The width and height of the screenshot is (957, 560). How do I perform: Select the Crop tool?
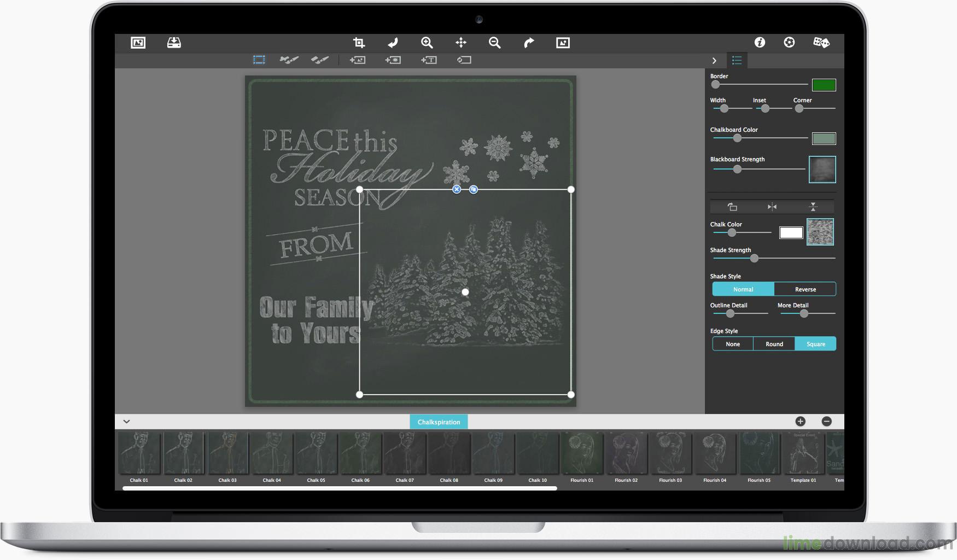[x=359, y=43]
